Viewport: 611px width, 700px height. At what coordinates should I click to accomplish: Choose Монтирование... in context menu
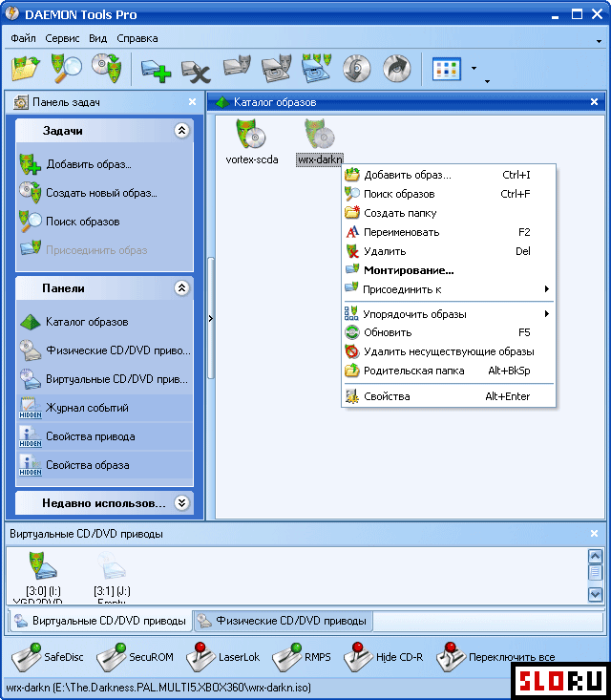[448, 270]
